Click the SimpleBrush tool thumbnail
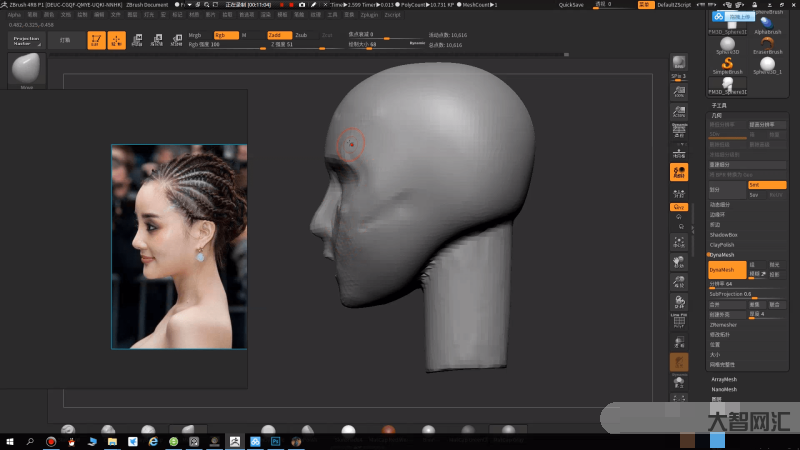The width and height of the screenshot is (800, 450). pos(727,65)
